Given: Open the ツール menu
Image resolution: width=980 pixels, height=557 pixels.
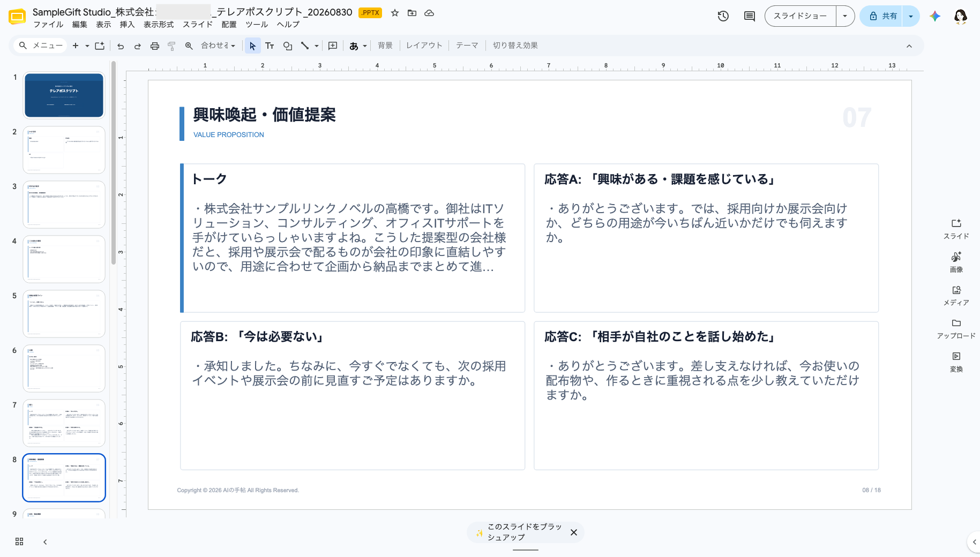Looking at the screenshot, I should 257,25.
